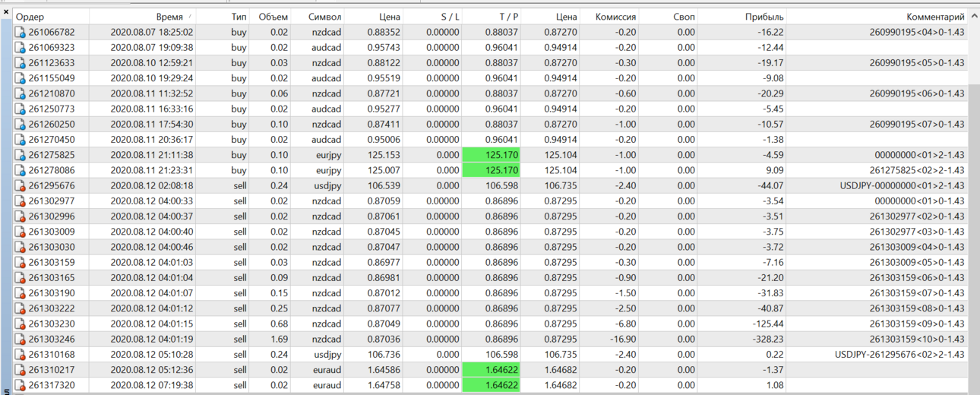Sort by the Прибыль column header
Viewport: 980px width, 395px height.
pyautogui.click(x=741, y=16)
